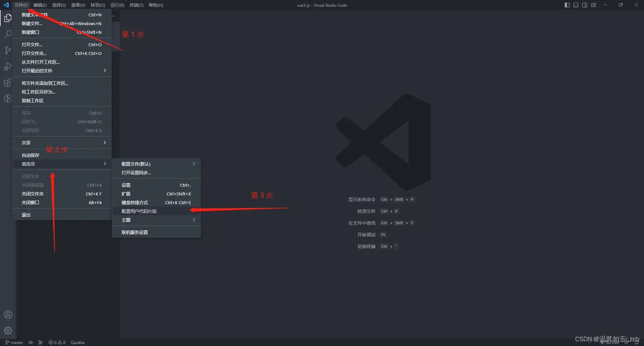Open the 文件(F) menu
644x346 pixels.
[x=21, y=5]
